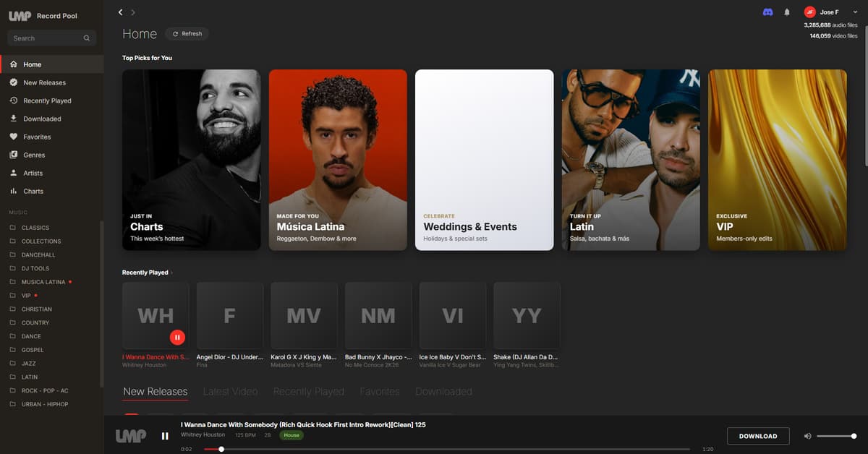Image resolution: width=868 pixels, height=454 pixels.
Task: Open the URBAN - HIPHOP folder
Action: click(45, 405)
